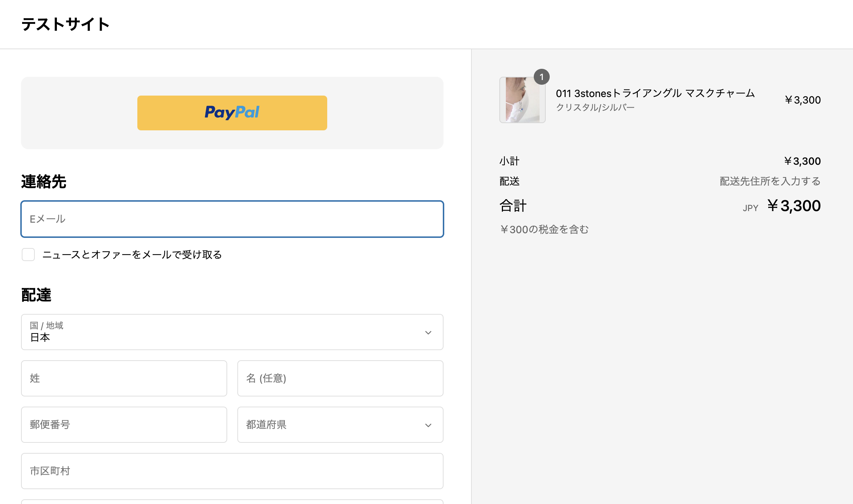Click the PayPal payment button
Viewport: 853px width, 504px height.
[232, 113]
